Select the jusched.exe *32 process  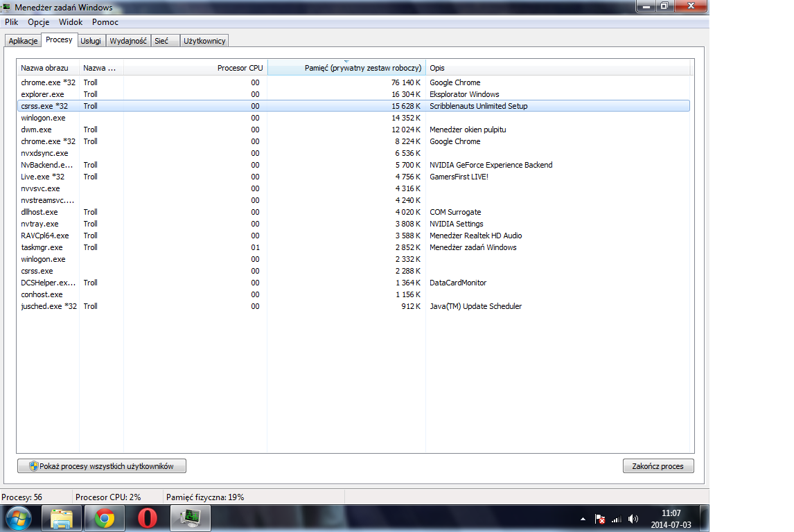coord(353,306)
